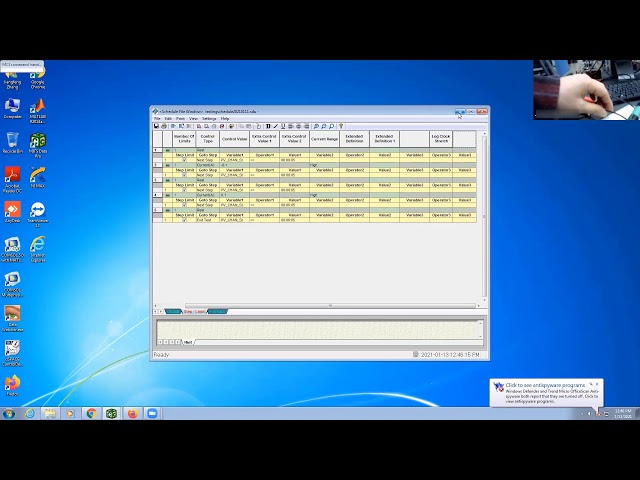Screen dimensions: 640x480
Task: Click the hand icon in the toolbar
Action: 259,126
